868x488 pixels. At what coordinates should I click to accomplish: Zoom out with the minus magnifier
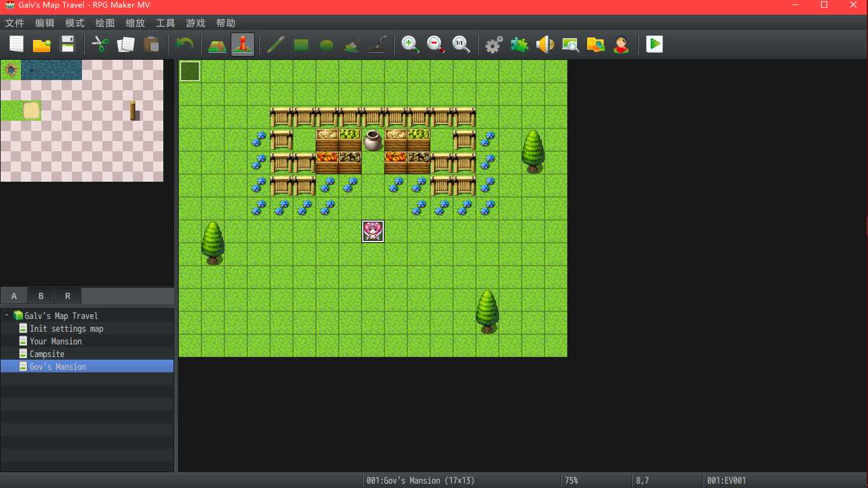tap(436, 44)
